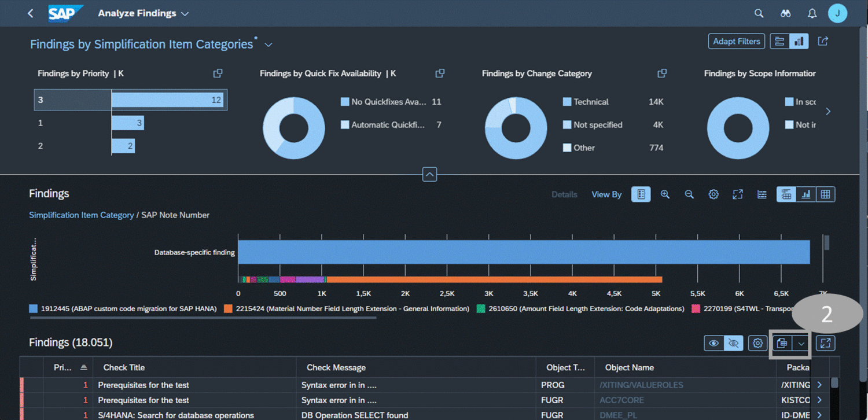Select the crossed-out eye hide toggle
This screenshot has width=868, height=420.
[733, 343]
